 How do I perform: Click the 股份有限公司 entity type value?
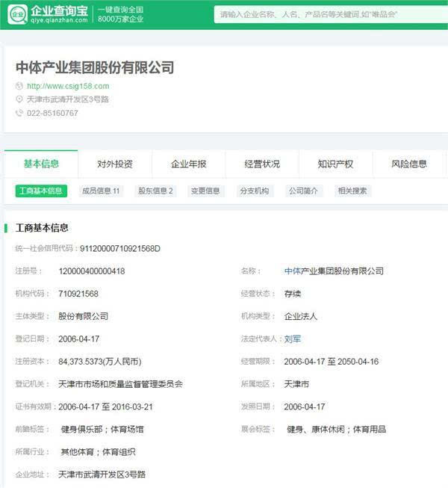[x=84, y=317]
